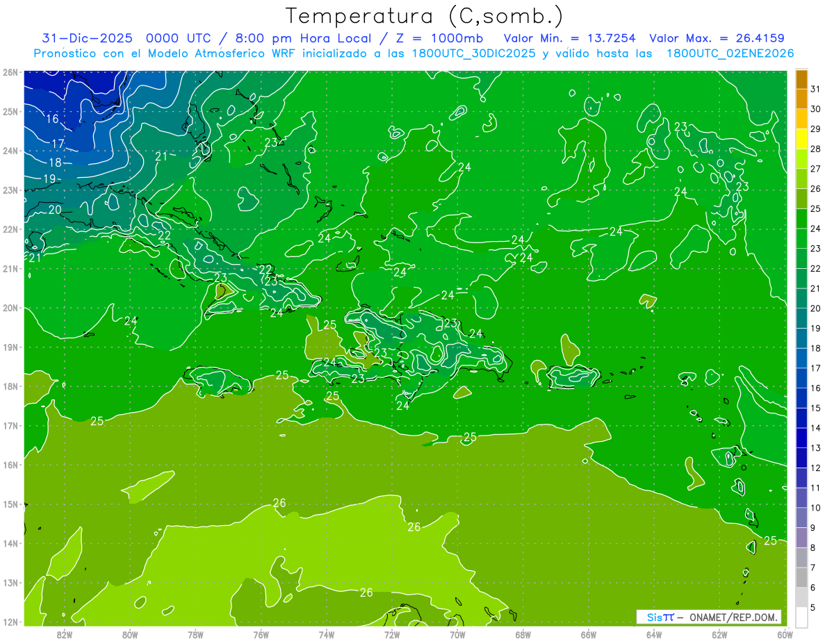Click the longitude axis label "82W"
Viewport: 834px width, 644px height.
(x=65, y=634)
